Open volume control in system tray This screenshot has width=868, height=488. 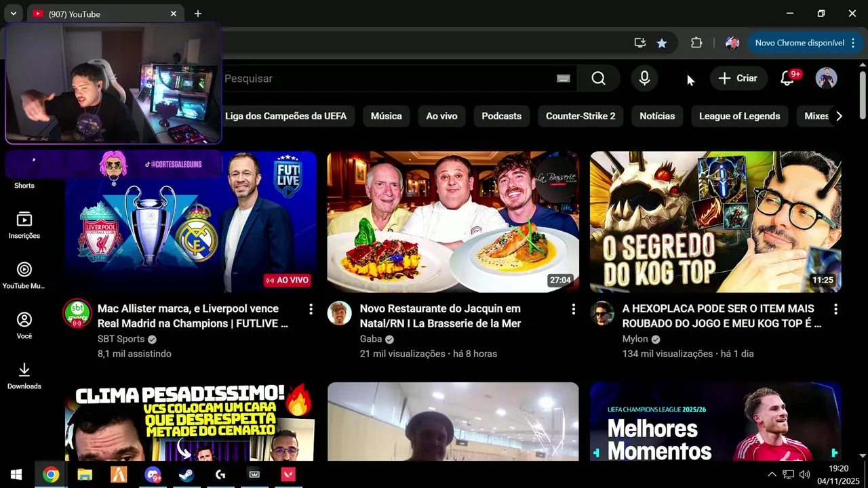pyautogui.click(x=805, y=474)
